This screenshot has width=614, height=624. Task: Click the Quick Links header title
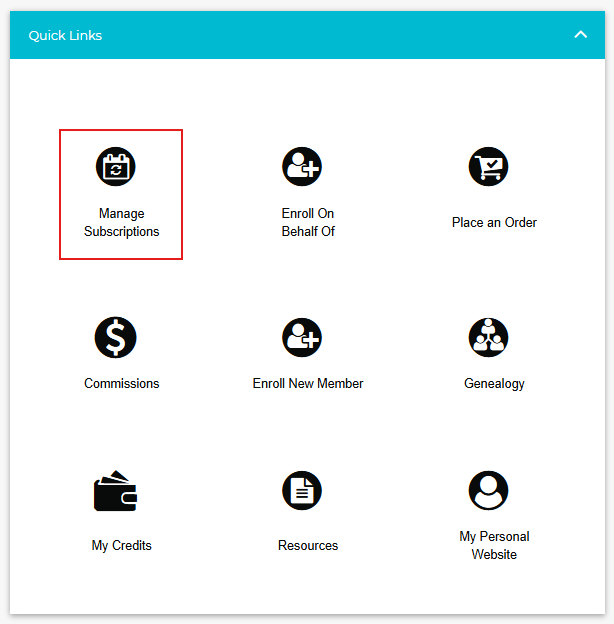coord(65,35)
